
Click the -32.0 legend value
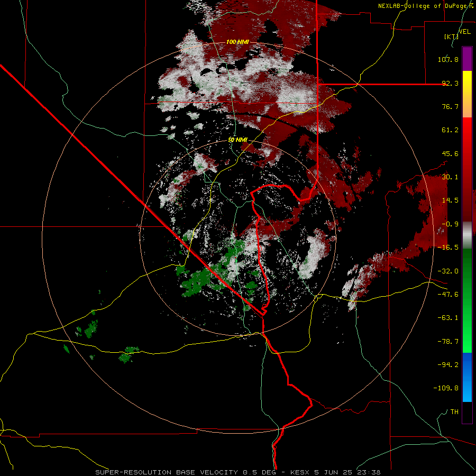448,271
